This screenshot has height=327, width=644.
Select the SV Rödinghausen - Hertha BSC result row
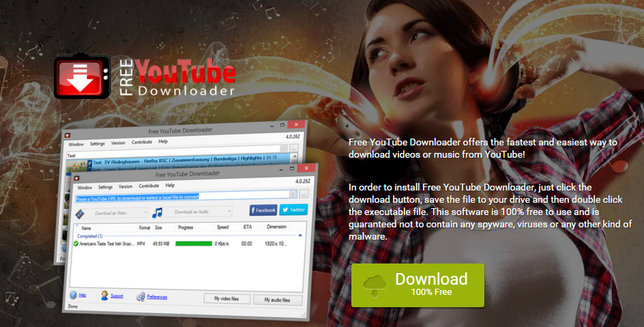click(179, 162)
